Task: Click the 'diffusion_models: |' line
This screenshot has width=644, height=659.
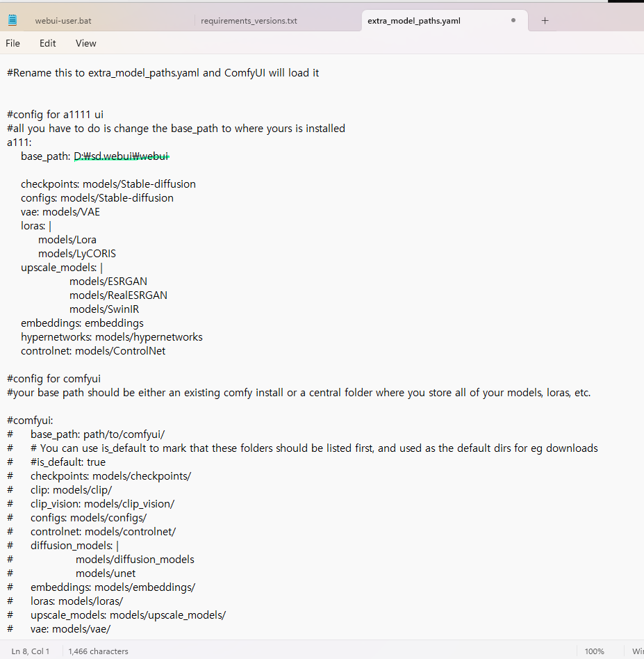Action: pyautogui.click(x=74, y=546)
